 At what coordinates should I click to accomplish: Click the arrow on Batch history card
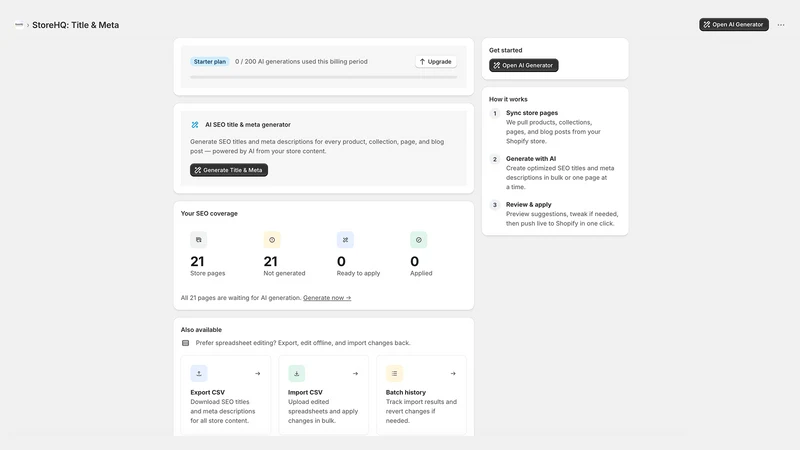[453, 373]
